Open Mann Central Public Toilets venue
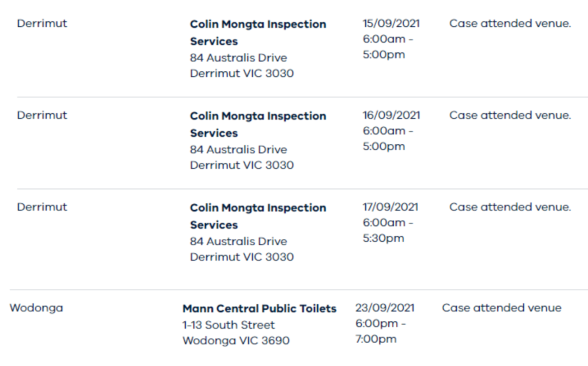 pyautogui.click(x=260, y=309)
